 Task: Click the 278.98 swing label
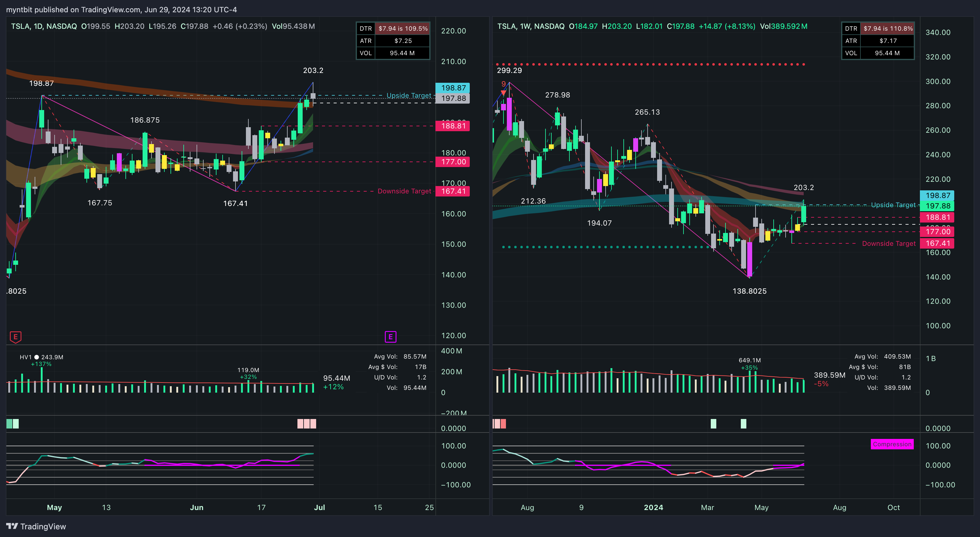(x=557, y=95)
